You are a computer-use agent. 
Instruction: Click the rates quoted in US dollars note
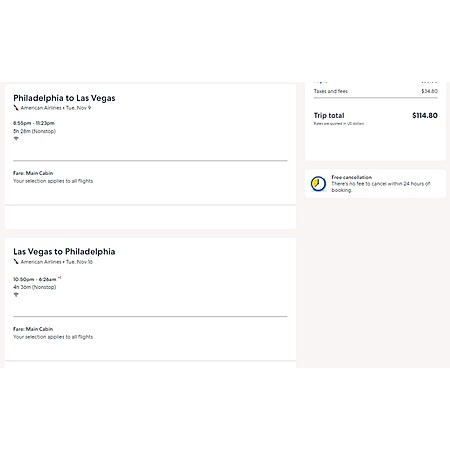pyautogui.click(x=339, y=124)
